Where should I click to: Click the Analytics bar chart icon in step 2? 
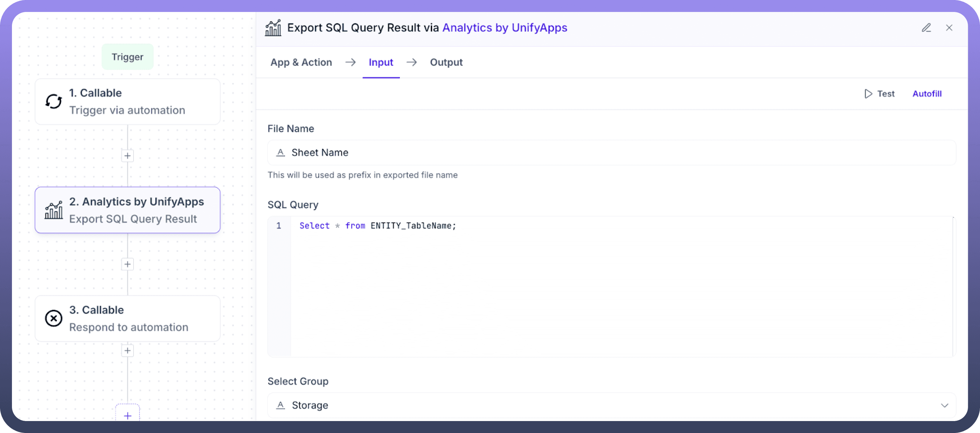pos(54,210)
